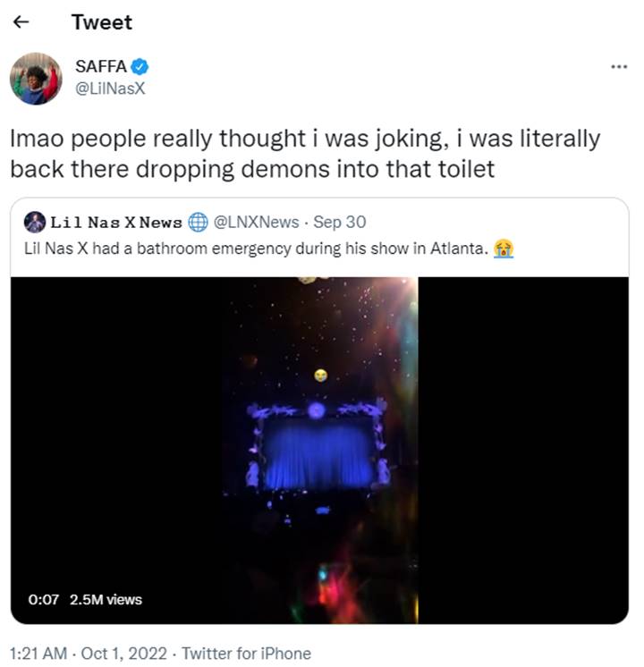Click the Tweet header title

[x=102, y=22]
